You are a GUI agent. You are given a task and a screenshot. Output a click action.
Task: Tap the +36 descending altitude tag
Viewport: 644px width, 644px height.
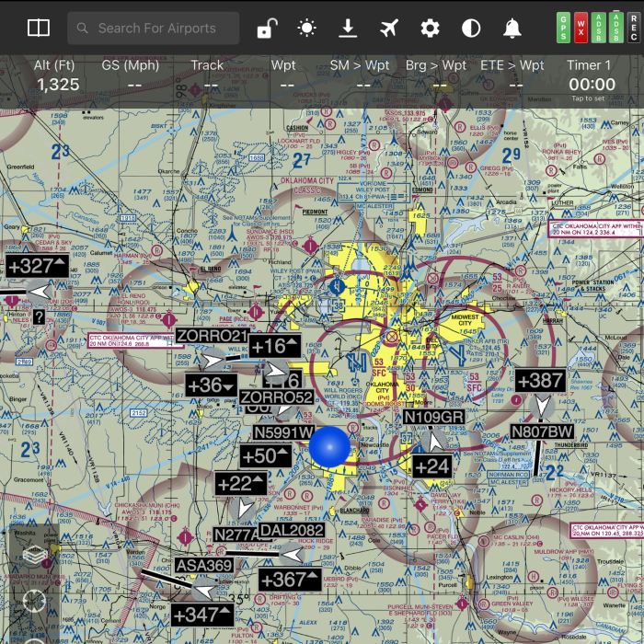211,385
